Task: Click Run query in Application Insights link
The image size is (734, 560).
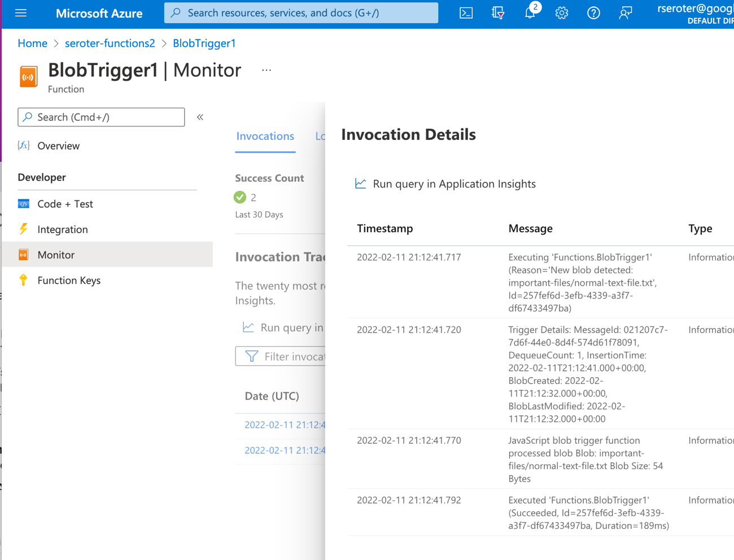Action: tap(453, 184)
